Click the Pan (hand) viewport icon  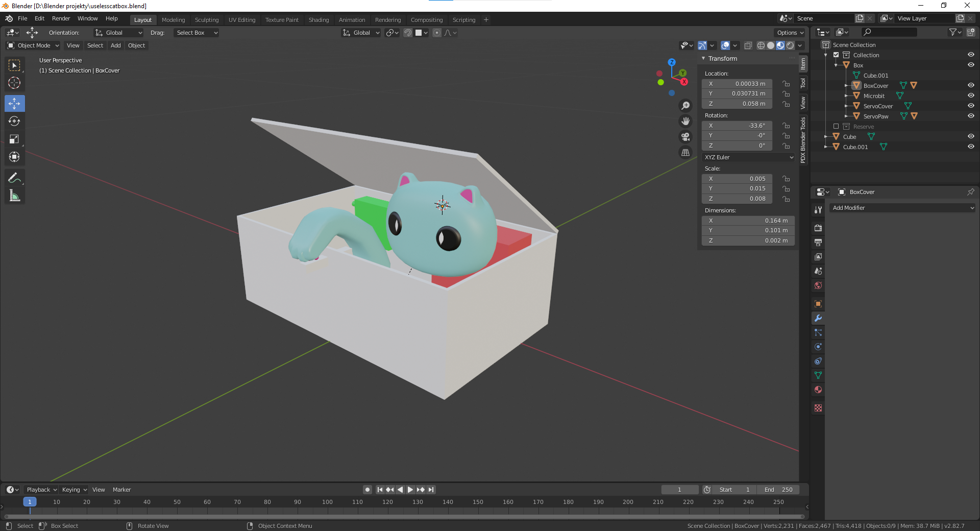click(685, 121)
